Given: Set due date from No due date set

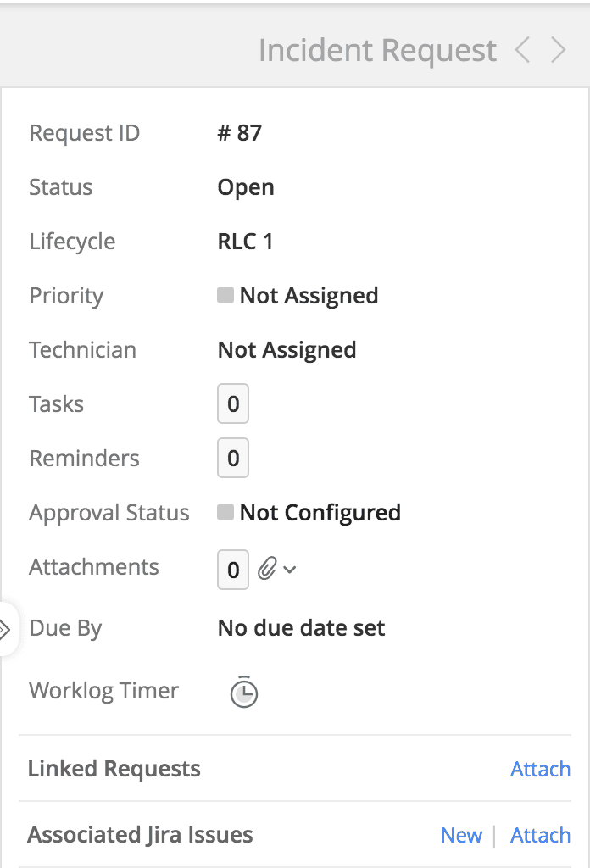Looking at the screenshot, I should tap(301, 628).
